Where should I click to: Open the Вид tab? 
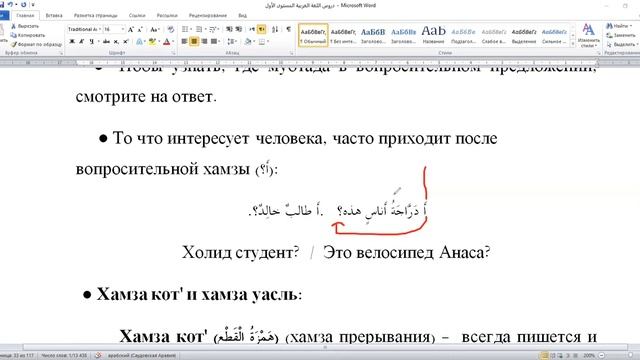(x=242, y=15)
